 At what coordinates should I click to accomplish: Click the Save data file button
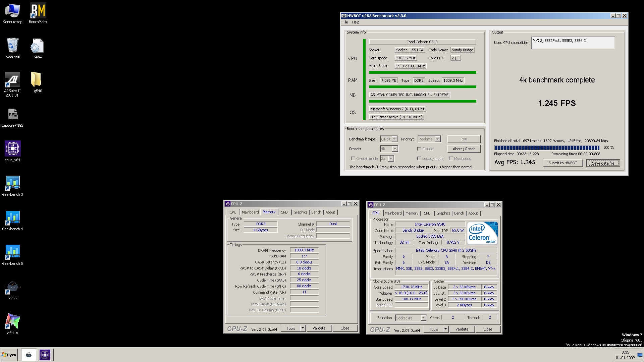(x=603, y=163)
